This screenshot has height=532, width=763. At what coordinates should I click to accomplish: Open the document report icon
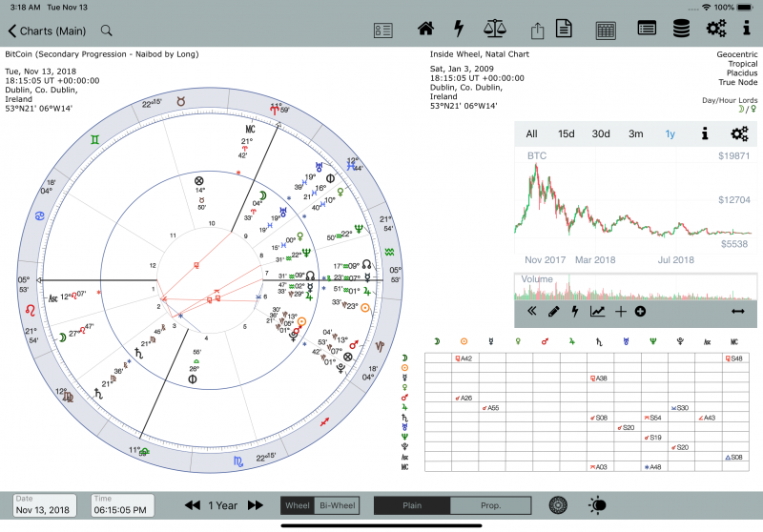click(564, 29)
